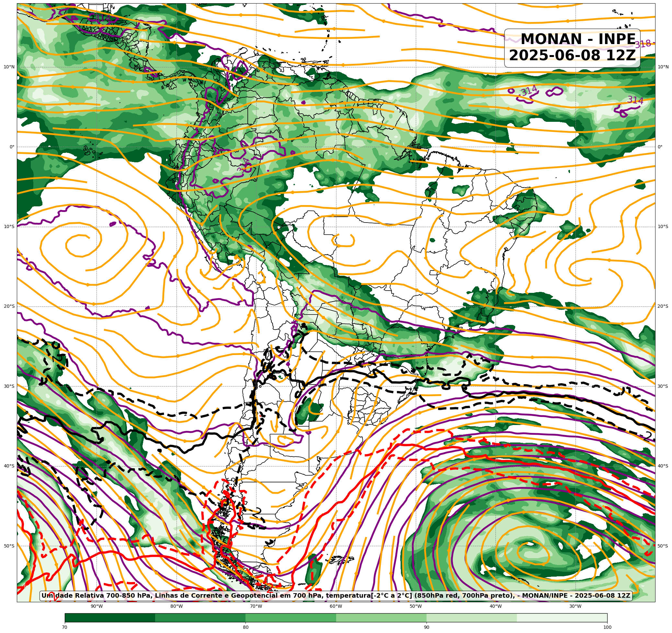Click the left-axis "30°S" latitude label
The height and width of the screenshot is (633, 672).
(9, 386)
